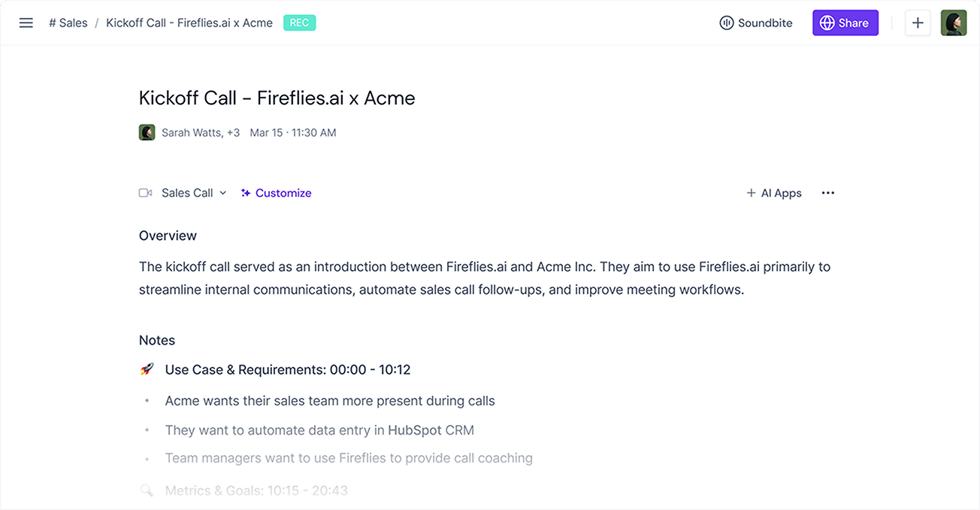
Task: Open the hamburger navigation menu
Action: point(26,23)
